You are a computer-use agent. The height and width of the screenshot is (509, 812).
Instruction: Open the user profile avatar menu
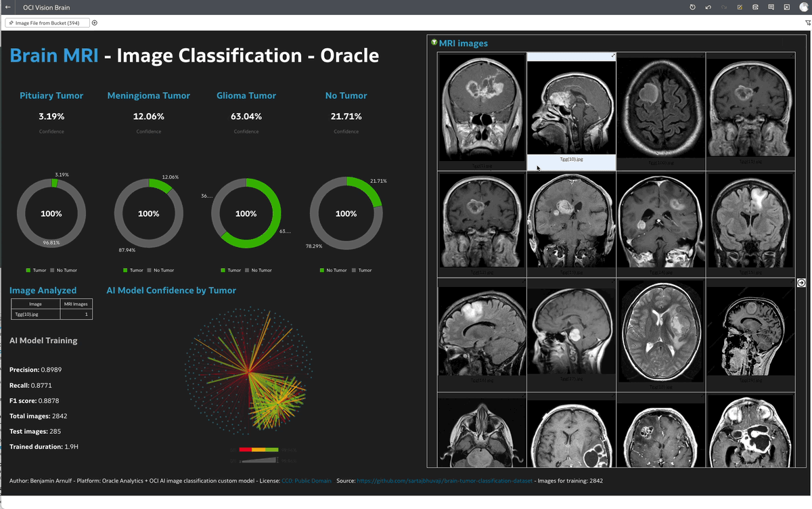click(804, 7)
